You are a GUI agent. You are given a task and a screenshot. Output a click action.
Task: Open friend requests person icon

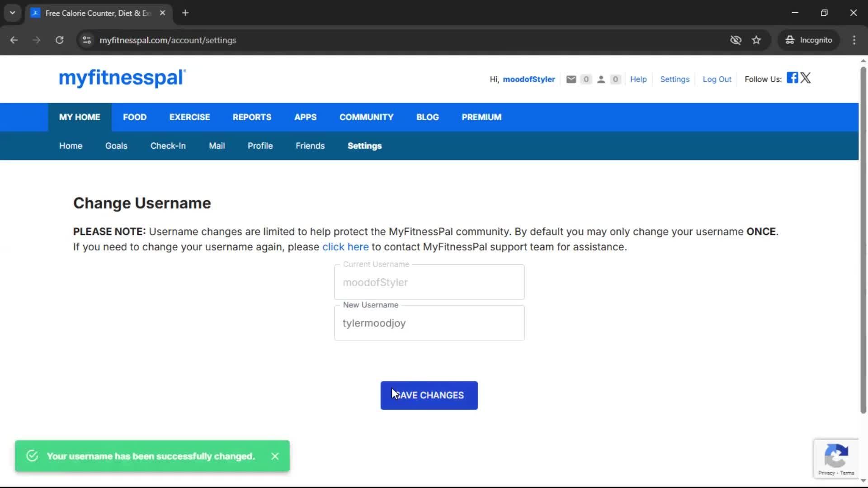point(601,80)
